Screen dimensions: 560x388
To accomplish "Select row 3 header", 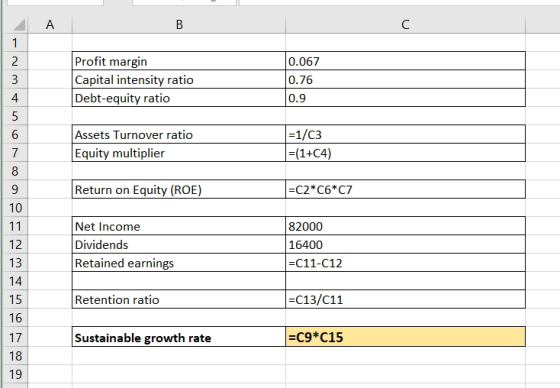I will 15,79.
